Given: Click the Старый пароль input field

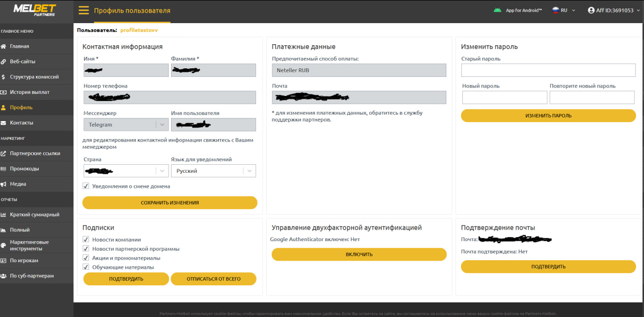Looking at the screenshot, I should 548,70.
